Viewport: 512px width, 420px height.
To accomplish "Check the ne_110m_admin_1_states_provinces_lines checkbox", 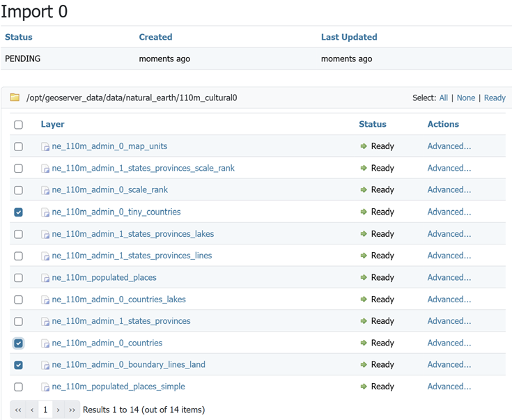I will [x=18, y=256].
